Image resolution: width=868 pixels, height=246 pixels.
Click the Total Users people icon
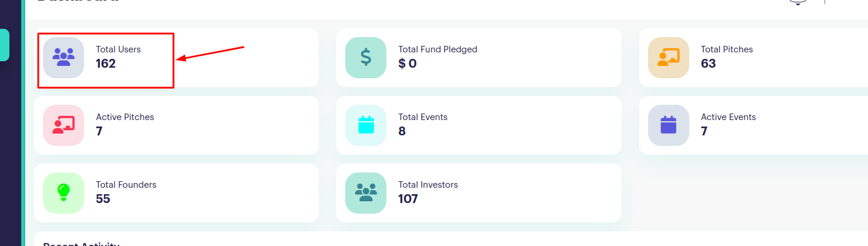pos(64,57)
